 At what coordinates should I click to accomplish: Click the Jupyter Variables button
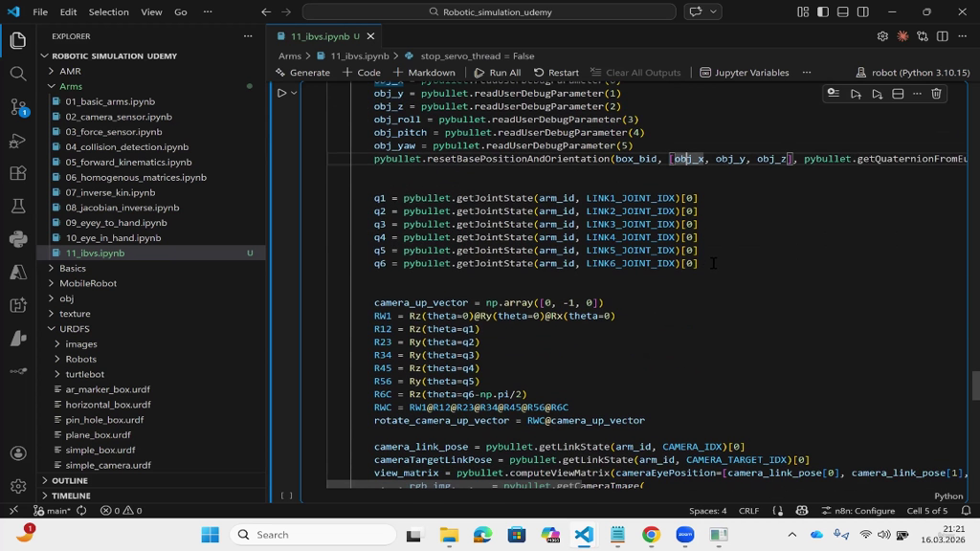click(745, 73)
